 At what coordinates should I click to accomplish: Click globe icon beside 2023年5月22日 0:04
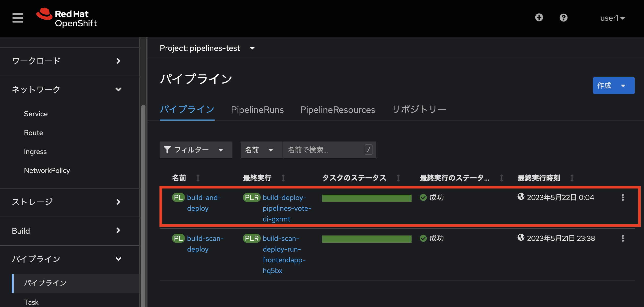tap(521, 196)
